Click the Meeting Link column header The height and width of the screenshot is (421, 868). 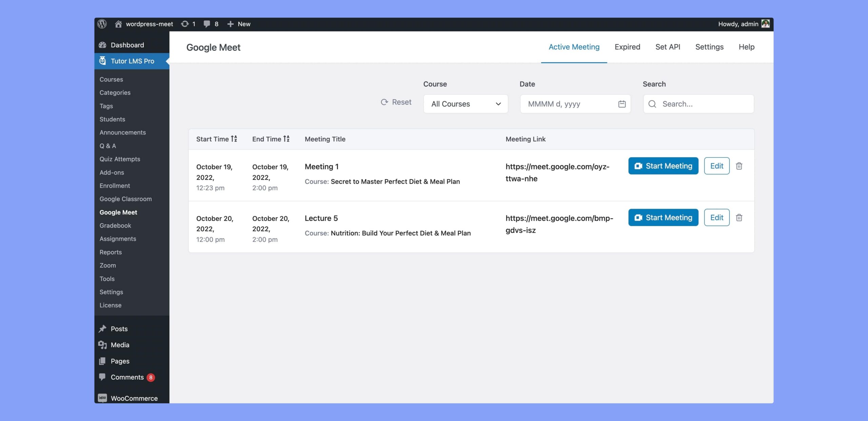(x=525, y=139)
